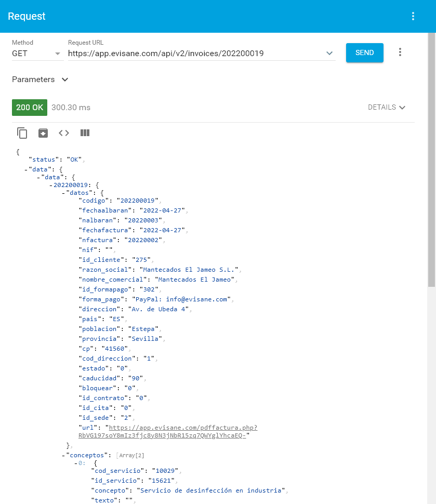Toggle raw source view icon
This screenshot has height=504, width=436.
pos(64,133)
